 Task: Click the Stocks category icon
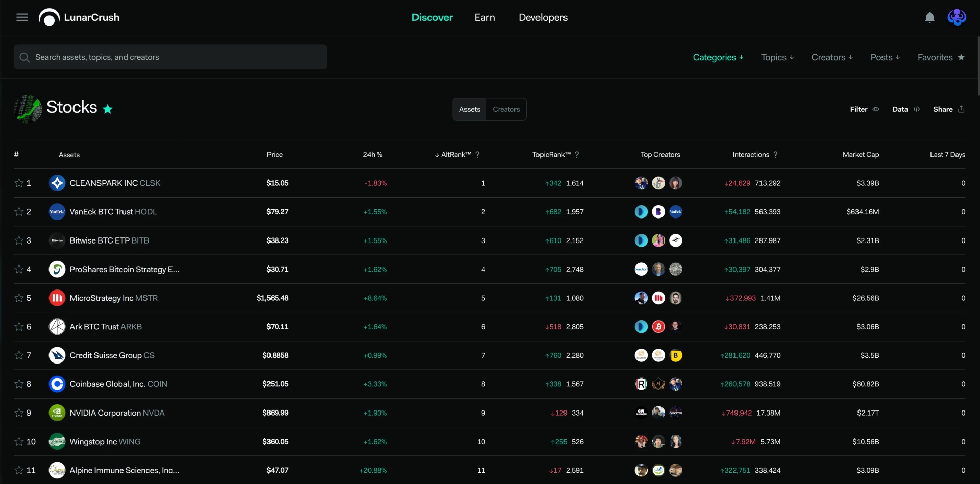click(28, 108)
